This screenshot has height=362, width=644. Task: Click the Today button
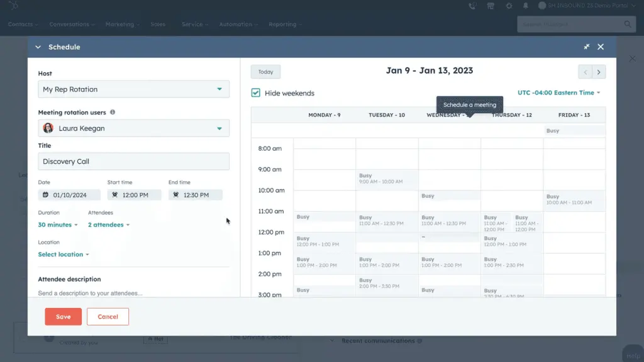266,72
